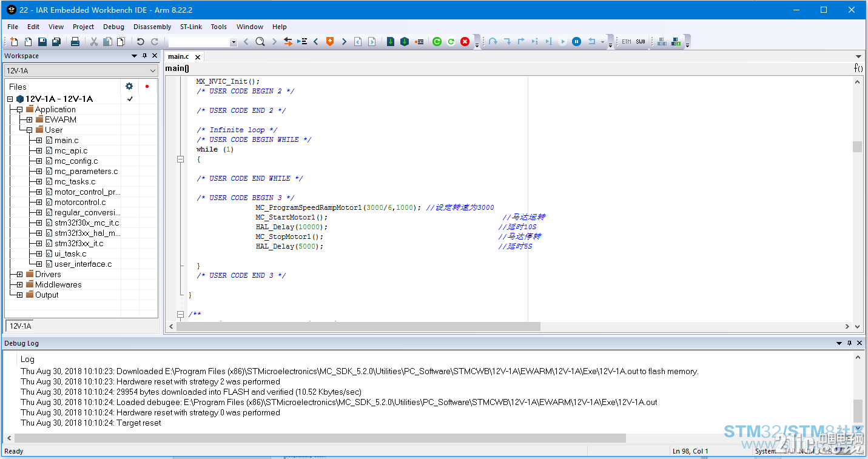Open the Disassembly menu
The width and height of the screenshot is (868, 459).
click(152, 27)
